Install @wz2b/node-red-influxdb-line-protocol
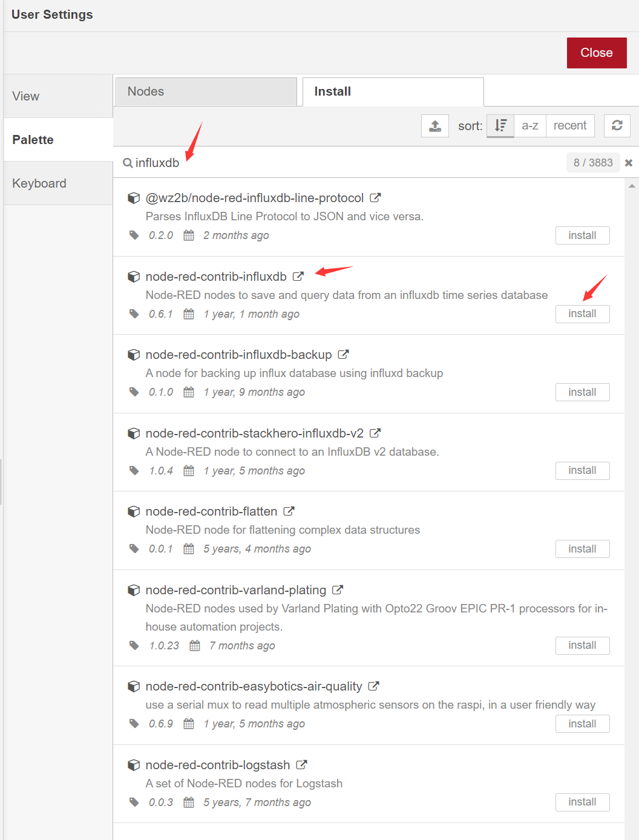 coord(582,235)
